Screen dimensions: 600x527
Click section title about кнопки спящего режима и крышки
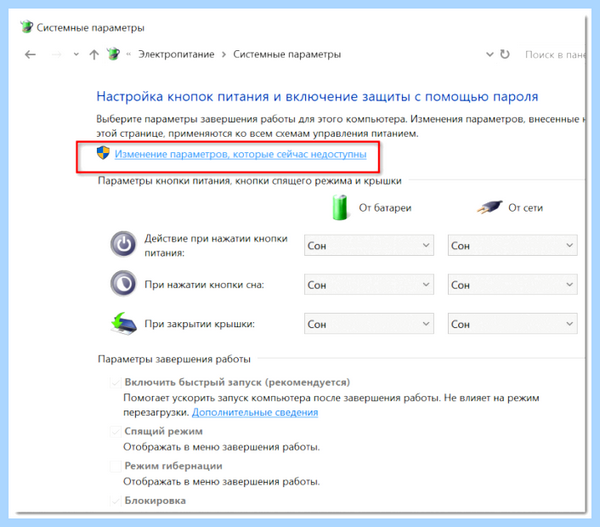tap(249, 181)
